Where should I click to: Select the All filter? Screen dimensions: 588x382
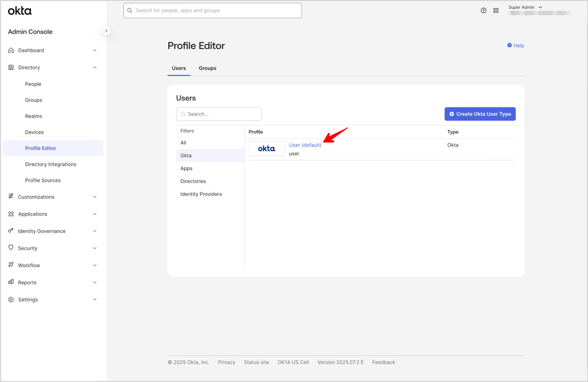[x=210, y=142]
